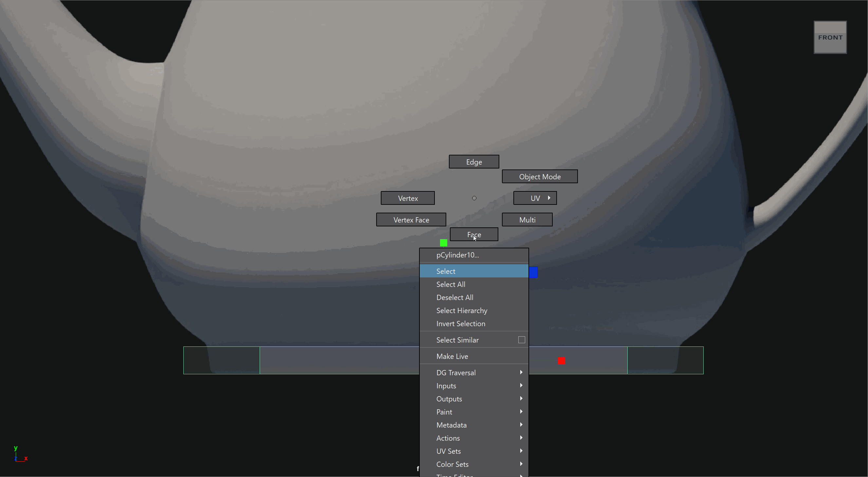Viewport: 868px width, 477px height.
Task: Return to Object Mode
Action: (540, 177)
